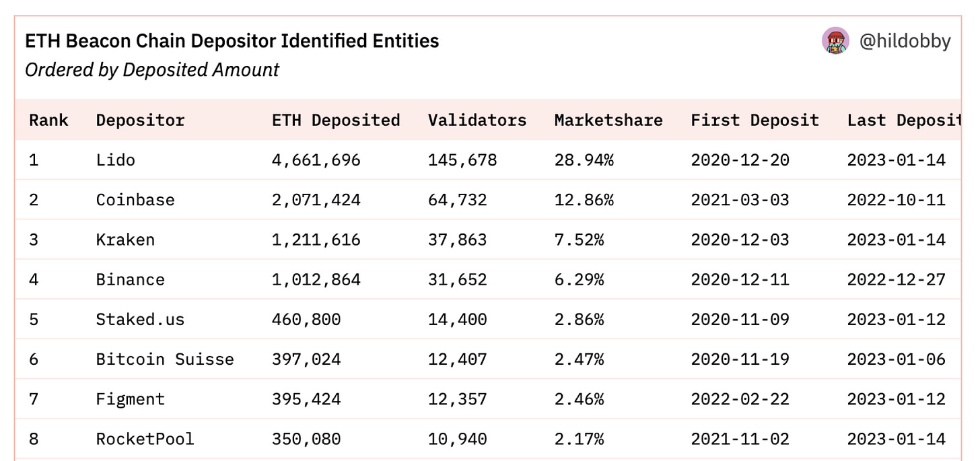Screen dimensions: 980x461
Task: Click marketshare value 2.47%
Action: pyautogui.click(x=580, y=359)
